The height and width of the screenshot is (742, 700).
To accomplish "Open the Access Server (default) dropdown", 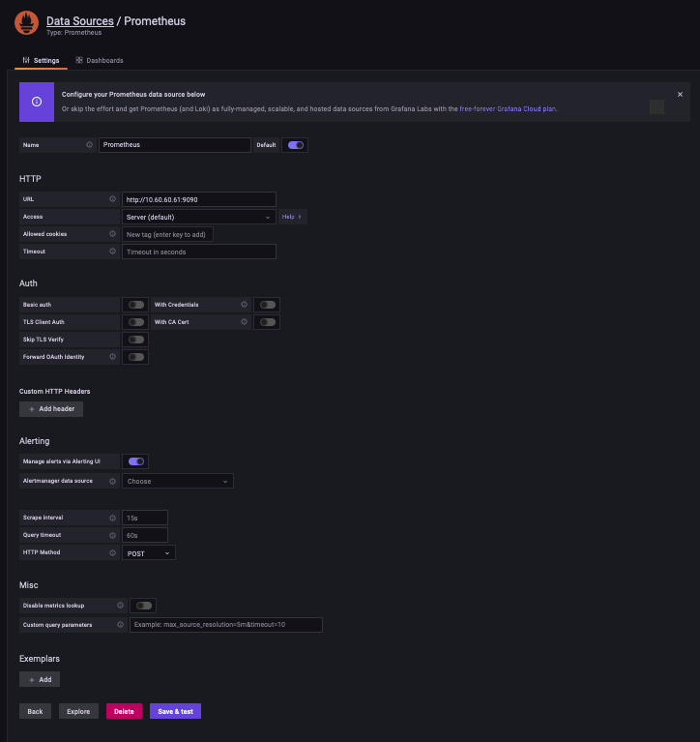I will pyautogui.click(x=198, y=217).
